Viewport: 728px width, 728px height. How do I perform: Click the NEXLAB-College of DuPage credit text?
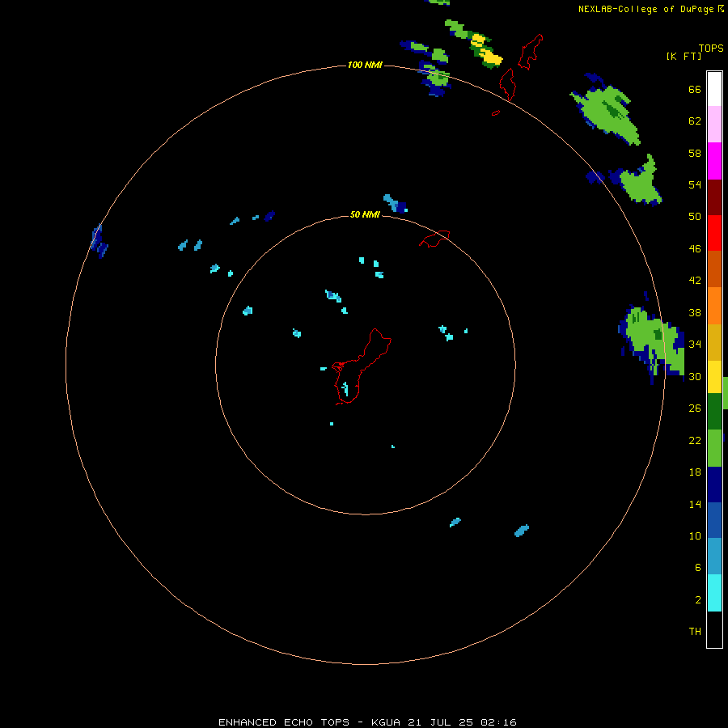click(x=645, y=9)
